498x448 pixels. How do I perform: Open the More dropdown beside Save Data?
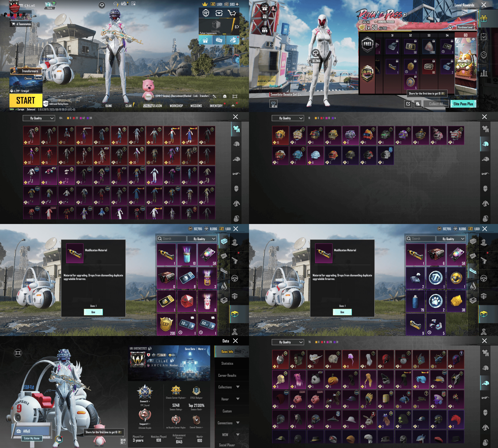(x=202, y=349)
